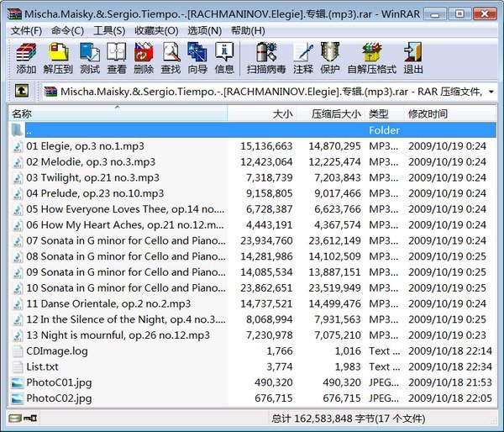Select file 09 Sonata in G minor
Screen dimensions: 504x432
point(126,272)
